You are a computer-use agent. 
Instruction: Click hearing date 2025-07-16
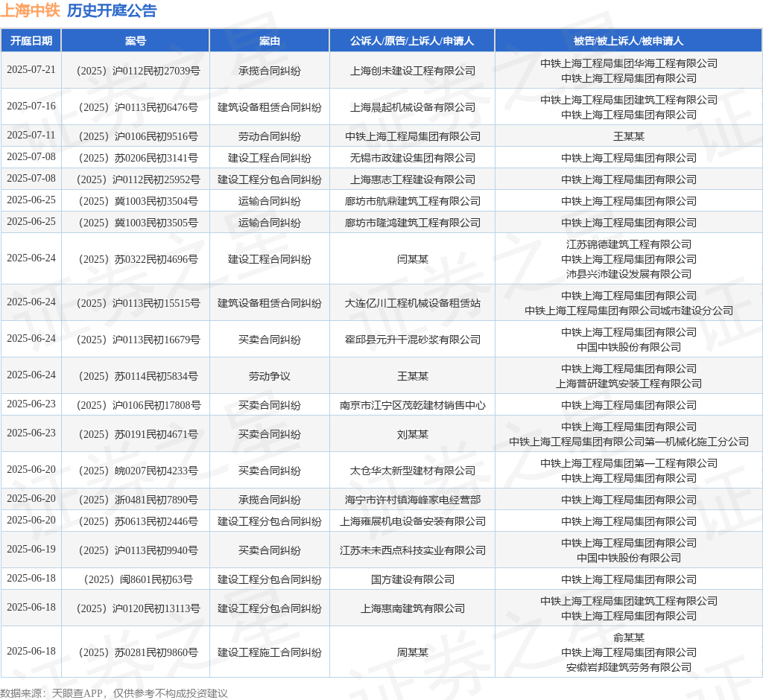(x=31, y=106)
